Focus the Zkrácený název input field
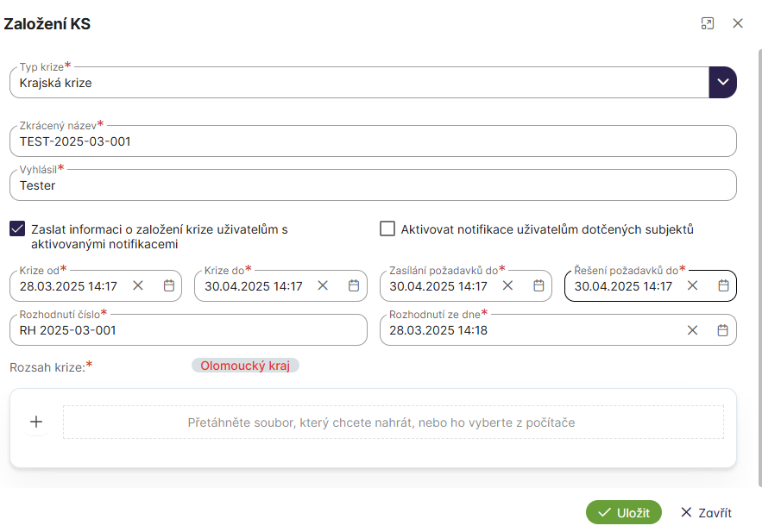This screenshot has width=762, height=532. (x=371, y=141)
